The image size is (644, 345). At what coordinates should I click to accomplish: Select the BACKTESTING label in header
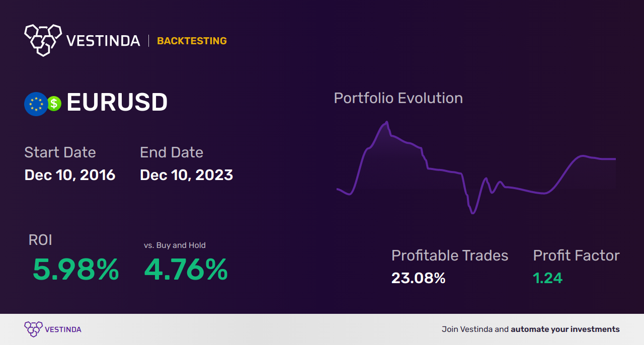(x=192, y=41)
